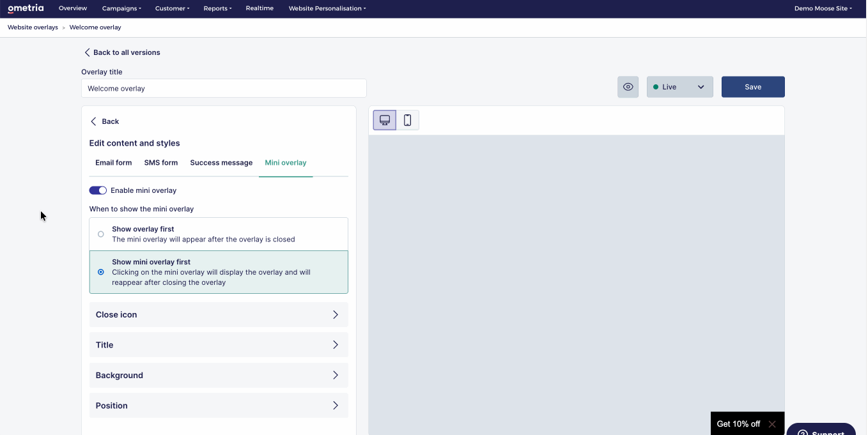Click the Support help icon
868x435 pixels.
pos(821,430)
